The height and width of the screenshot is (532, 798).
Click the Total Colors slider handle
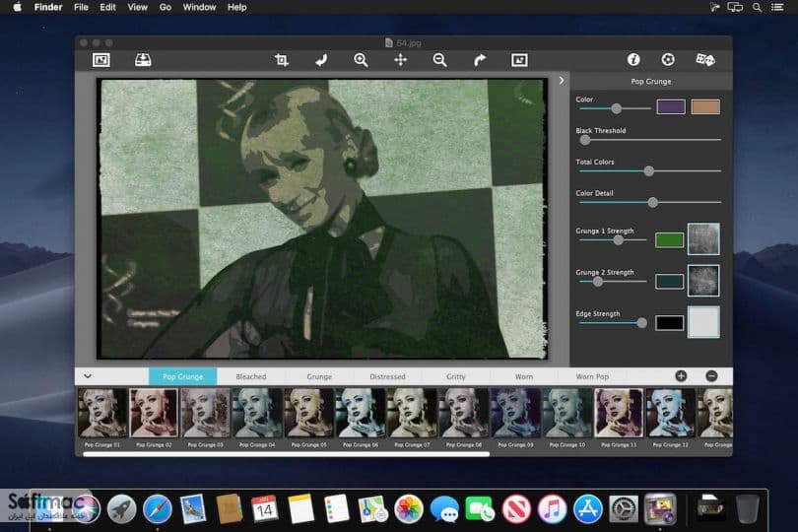(x=649, y=171)
